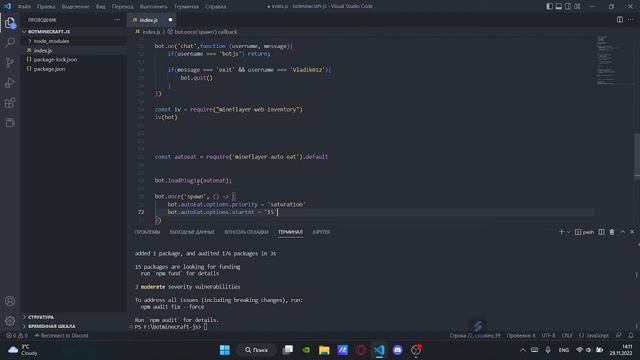Screen dimensions: 640x360
Task: Click the Explorer panel more actions ellipsis
Action: [117, 20]
